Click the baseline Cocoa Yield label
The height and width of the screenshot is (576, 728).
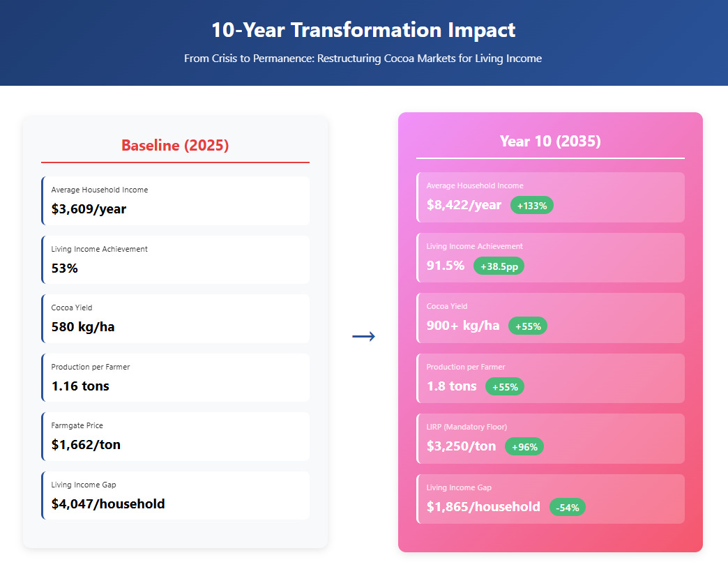[72, 308]
